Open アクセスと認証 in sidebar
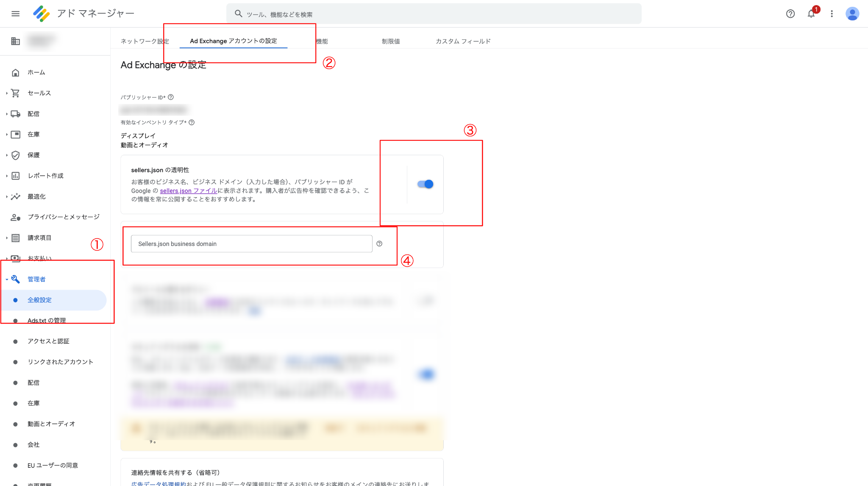 (x=48, y=341)
